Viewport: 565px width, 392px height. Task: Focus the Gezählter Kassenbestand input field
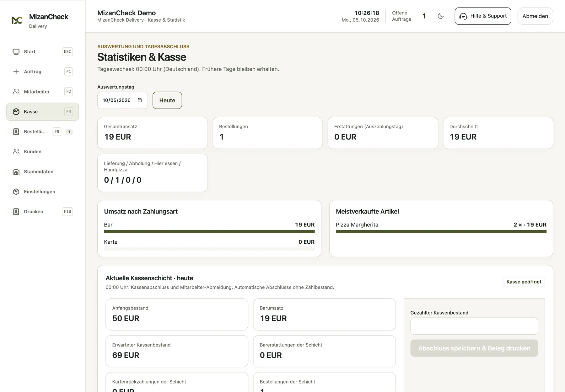click(x=474, y=326)
